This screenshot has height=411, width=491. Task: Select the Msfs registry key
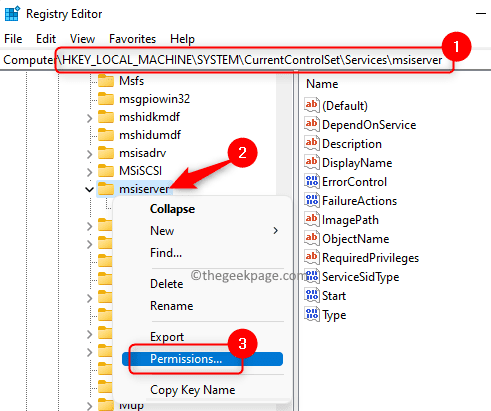coord(131,81)
